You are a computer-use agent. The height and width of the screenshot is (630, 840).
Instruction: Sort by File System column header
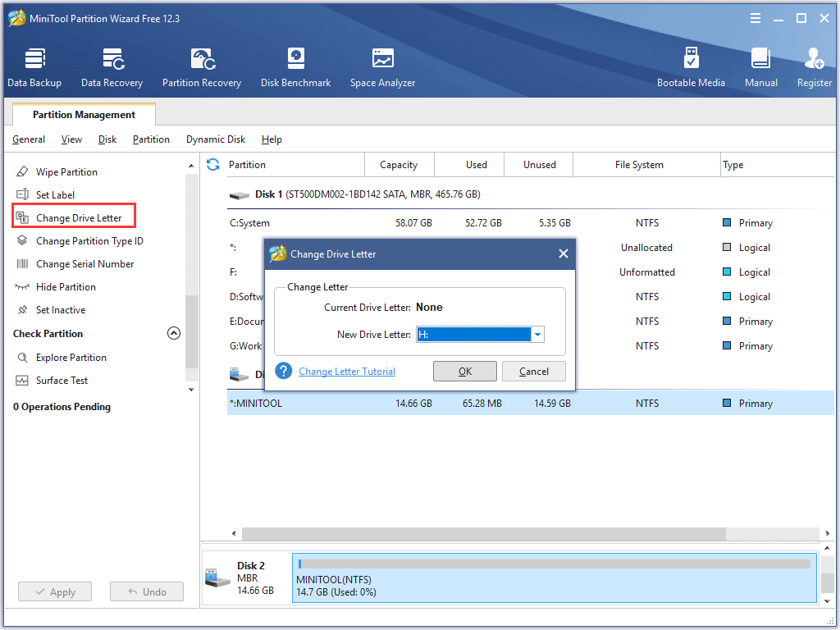[646, 164]
